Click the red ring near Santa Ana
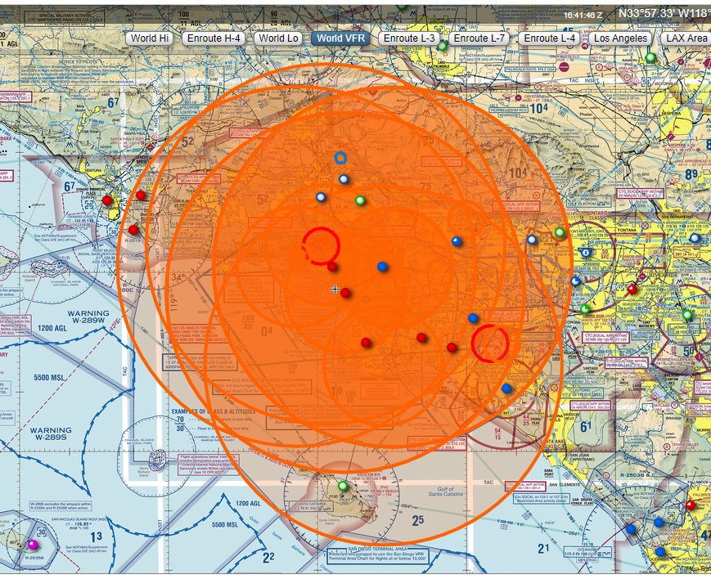The width and height of the screenshot is (711, 588). (490, 343)
